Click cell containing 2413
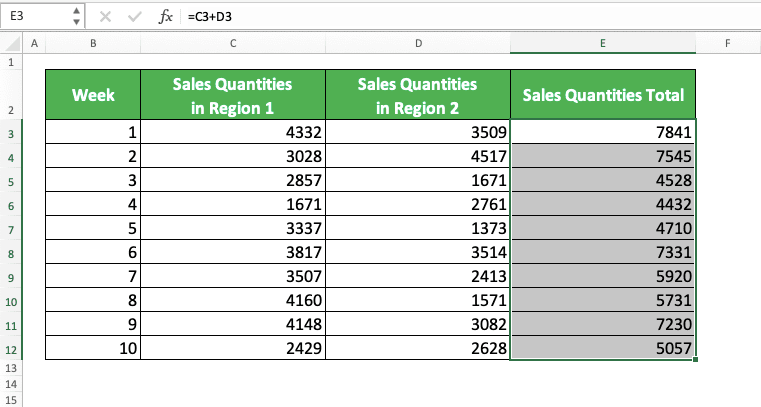This screenshot has height=407, width=761. [x=418, y=276]
